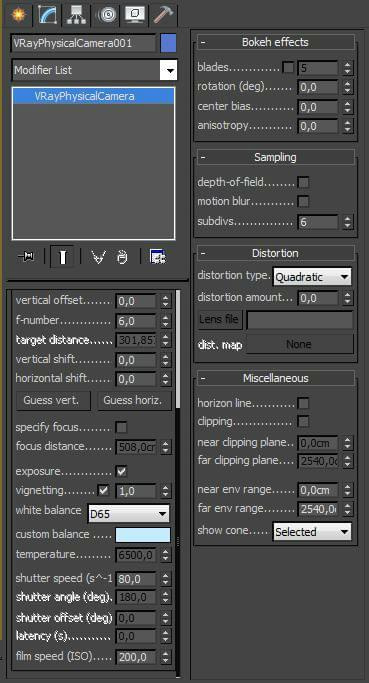The height and width of the screenshot is (683, 369).
Task: Click the subdivs spinner
Action: 347,222
